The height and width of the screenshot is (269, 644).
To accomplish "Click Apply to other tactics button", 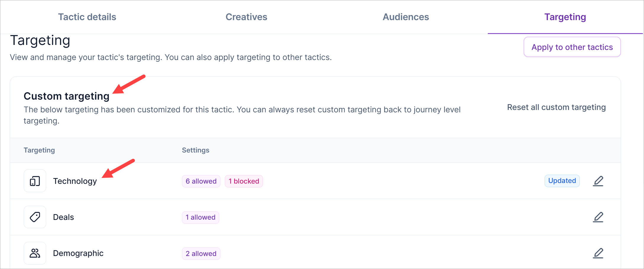I will pos(572,47).
